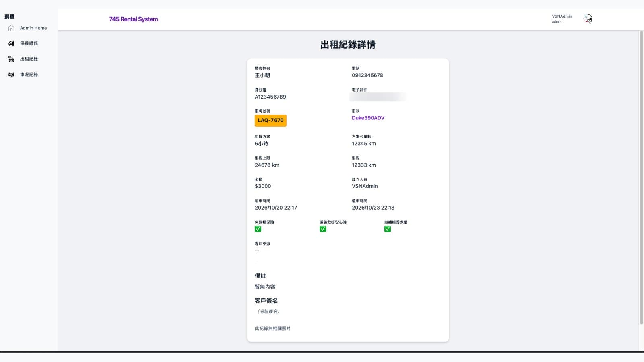This screenshot has width=644, height=362.
Task: Click the customer name 王小明
Action: coord(262,75)
